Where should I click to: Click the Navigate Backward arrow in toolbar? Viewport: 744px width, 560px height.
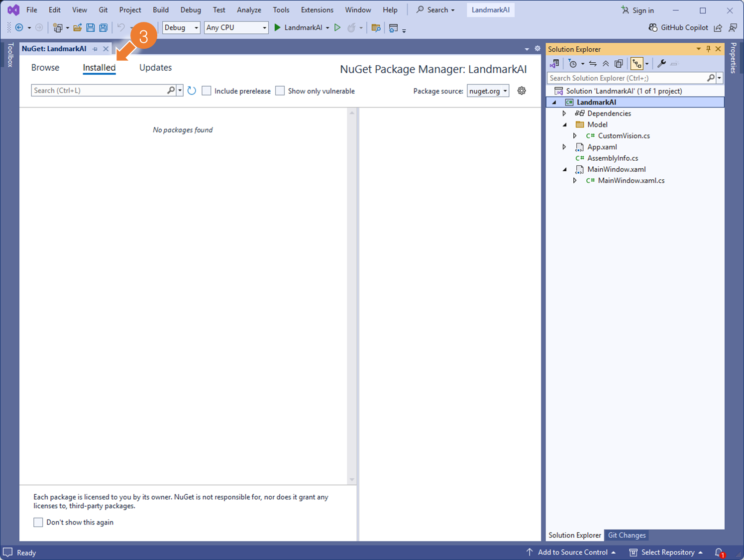(19, 28)
